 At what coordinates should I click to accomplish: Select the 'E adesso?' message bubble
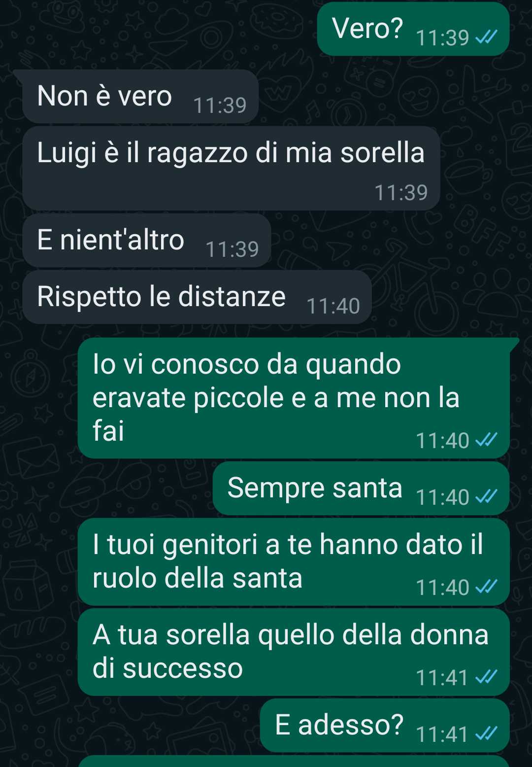coord(384,726)
